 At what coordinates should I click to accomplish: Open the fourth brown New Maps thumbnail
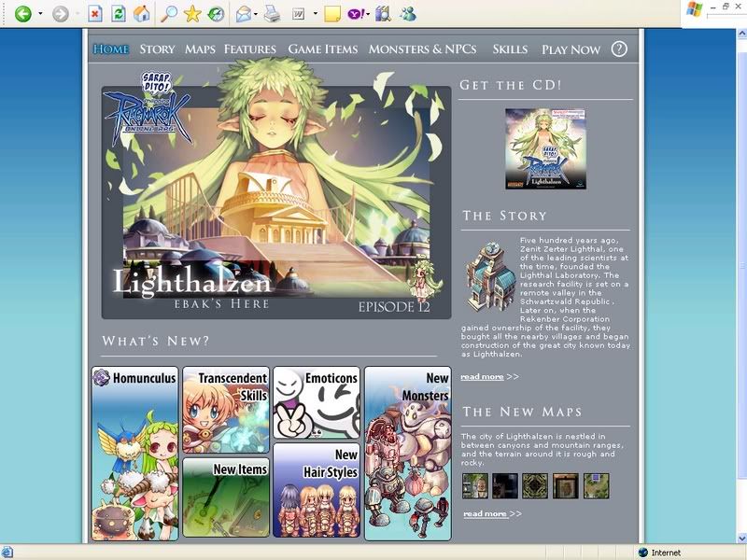pos(566,485)
